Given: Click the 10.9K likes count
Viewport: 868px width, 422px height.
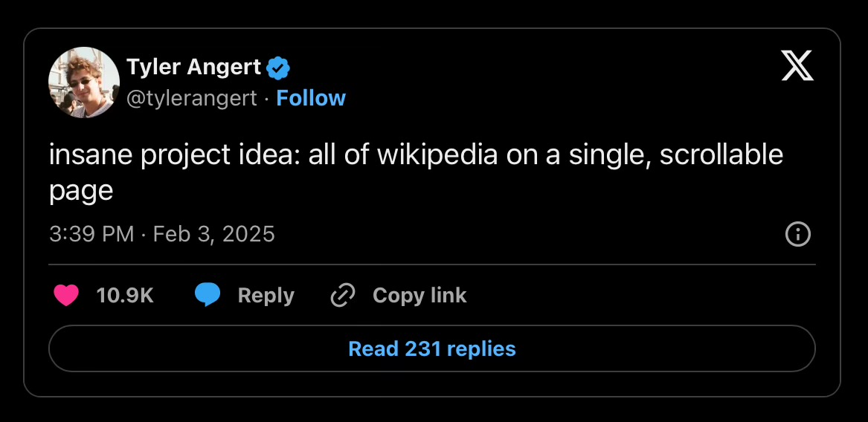Looking at the screenshot, I should (x=125, y=296).
